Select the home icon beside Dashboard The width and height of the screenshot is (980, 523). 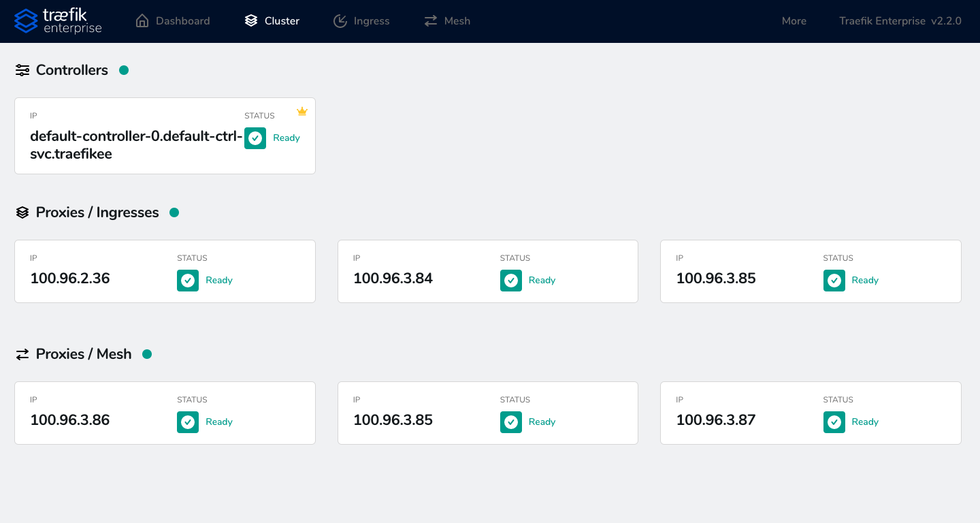(142, 20)
